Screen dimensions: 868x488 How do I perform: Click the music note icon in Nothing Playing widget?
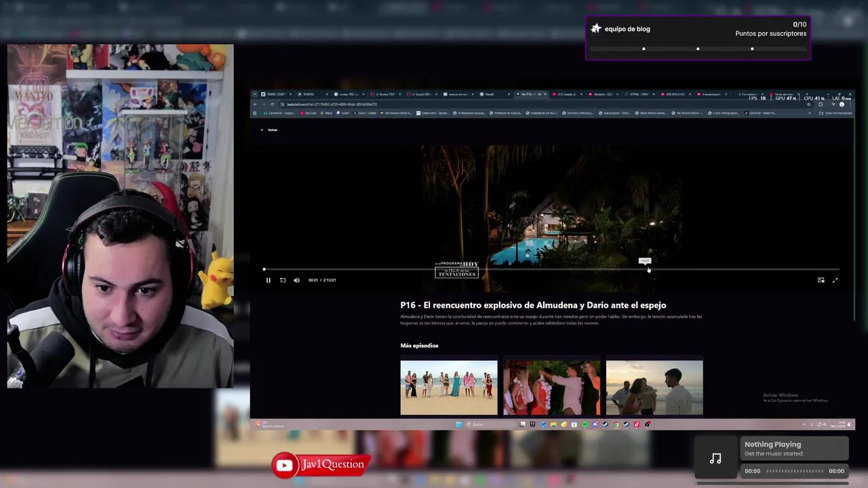[715, 459]
